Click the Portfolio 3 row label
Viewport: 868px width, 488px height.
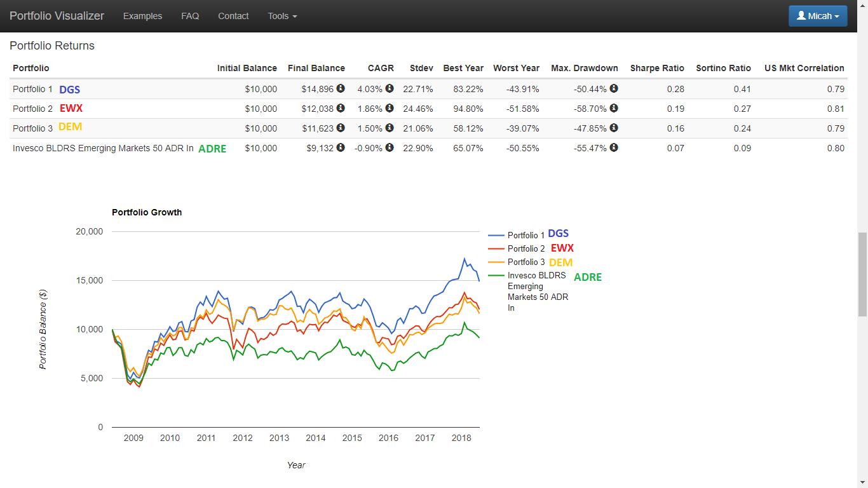pos(33,128)
